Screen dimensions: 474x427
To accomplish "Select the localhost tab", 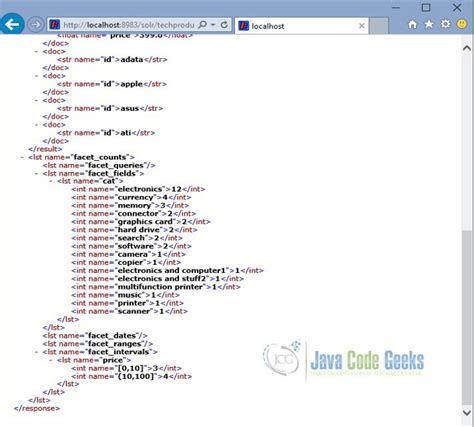I will point(302,26).
